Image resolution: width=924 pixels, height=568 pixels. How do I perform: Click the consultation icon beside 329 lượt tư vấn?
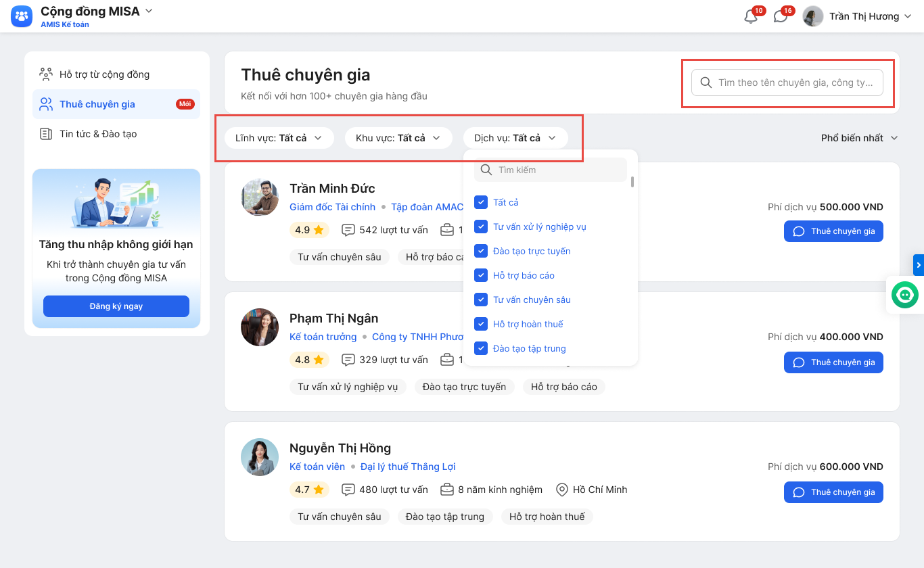[x=348, y=360]
